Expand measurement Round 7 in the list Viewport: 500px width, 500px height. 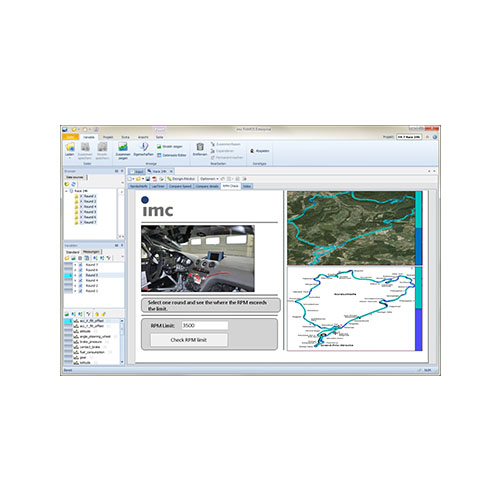click(x=75, y=265)
